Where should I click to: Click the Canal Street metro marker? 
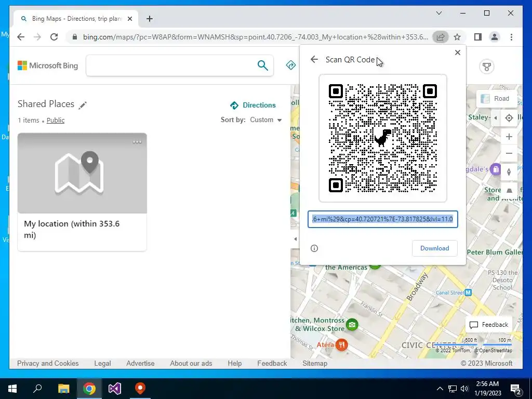point(468,292)
